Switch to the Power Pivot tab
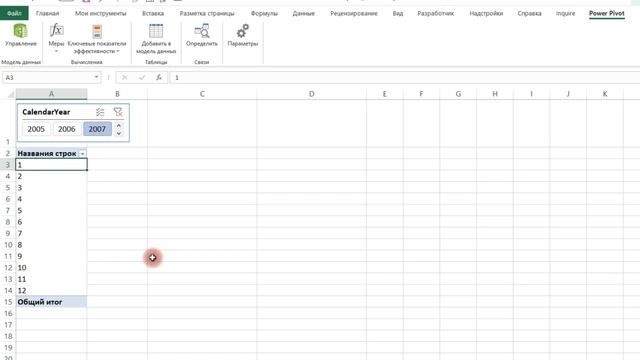This screenshot has height=360, width=640. [x=607, y=13]
